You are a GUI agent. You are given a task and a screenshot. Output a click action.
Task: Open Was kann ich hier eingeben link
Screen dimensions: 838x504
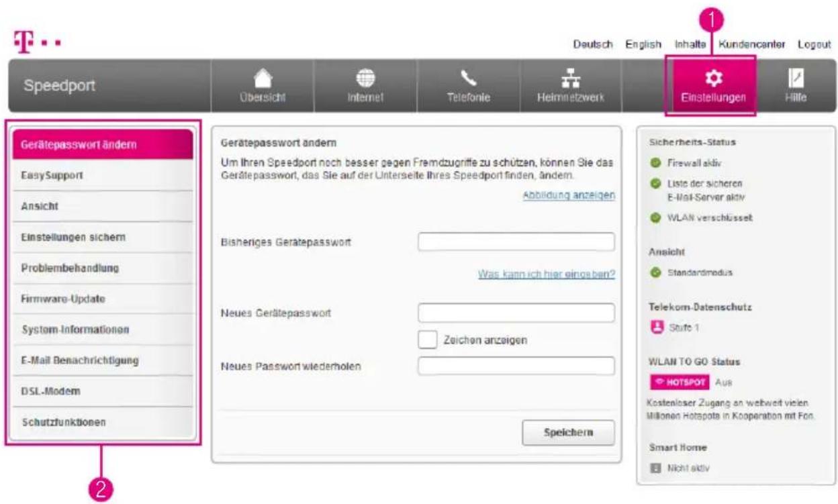tap(546, 274)
